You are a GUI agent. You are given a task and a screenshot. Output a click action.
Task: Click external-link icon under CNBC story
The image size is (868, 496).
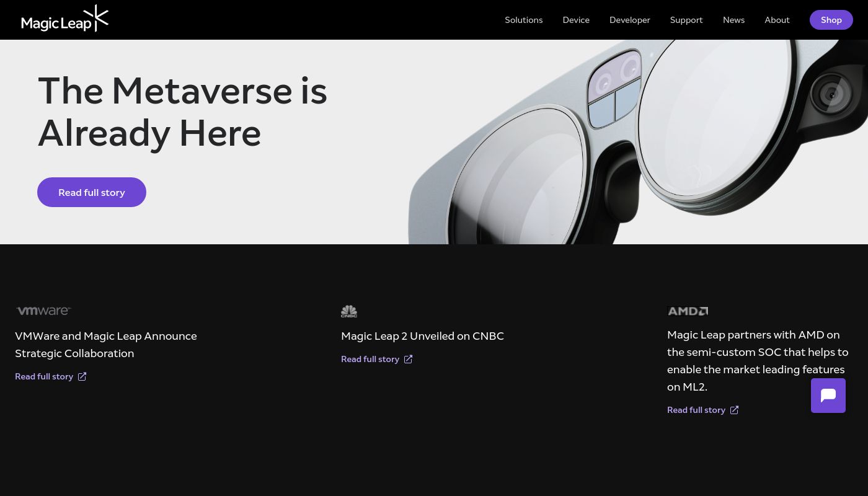408,359
